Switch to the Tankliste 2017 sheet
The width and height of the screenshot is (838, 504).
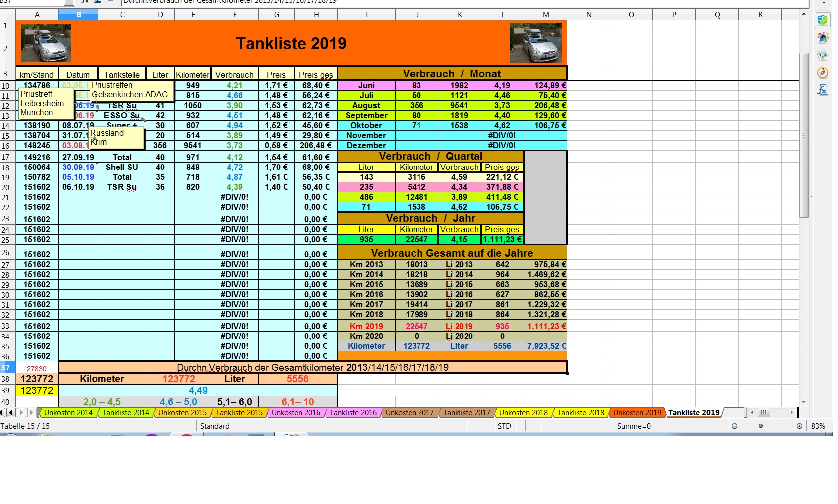coord(467,413)
